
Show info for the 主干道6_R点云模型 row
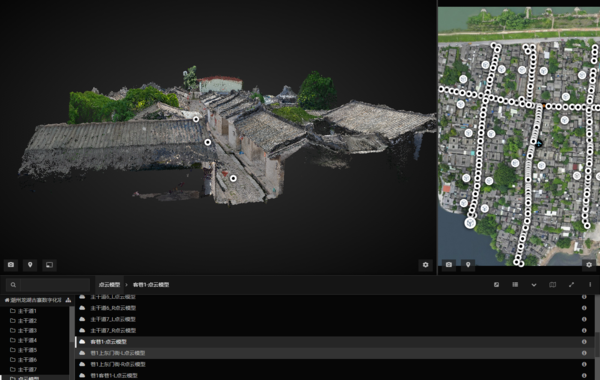point(584,308)
